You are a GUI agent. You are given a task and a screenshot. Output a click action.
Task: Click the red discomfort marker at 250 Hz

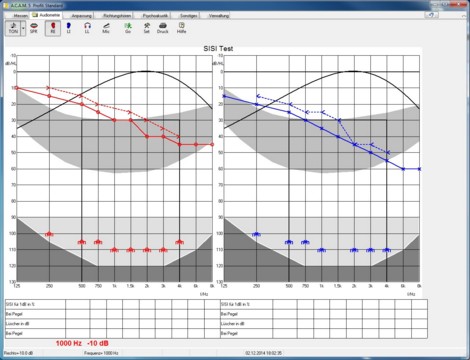click(49, 234)
